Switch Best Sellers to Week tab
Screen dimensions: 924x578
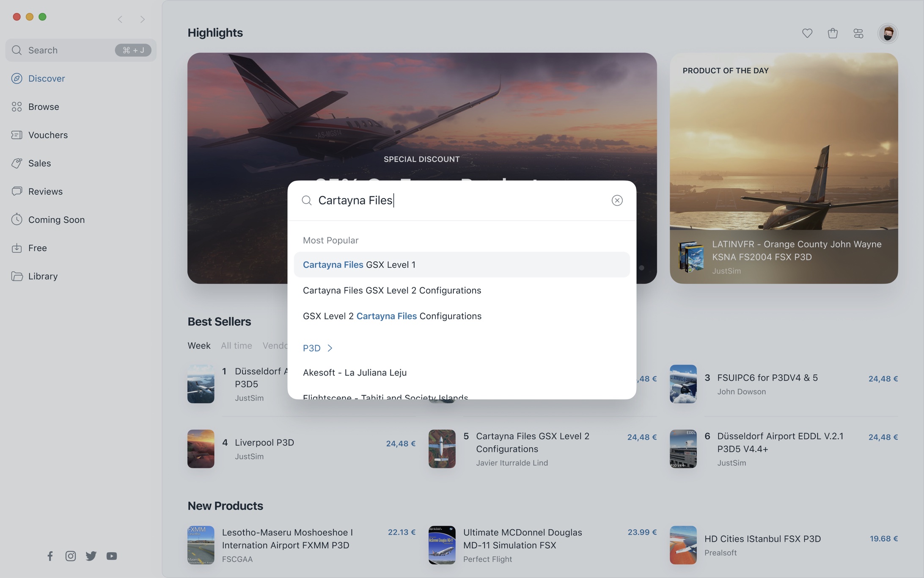click(199, 346)
